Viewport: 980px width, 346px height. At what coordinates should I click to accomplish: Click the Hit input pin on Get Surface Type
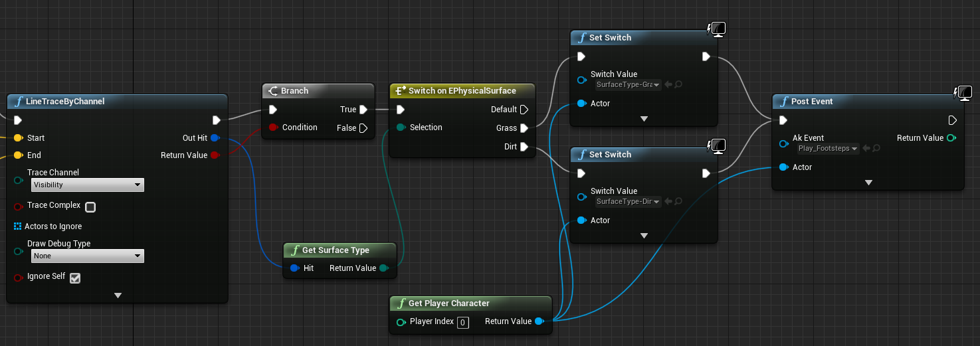pyautogui.click(x=294, y=268)
